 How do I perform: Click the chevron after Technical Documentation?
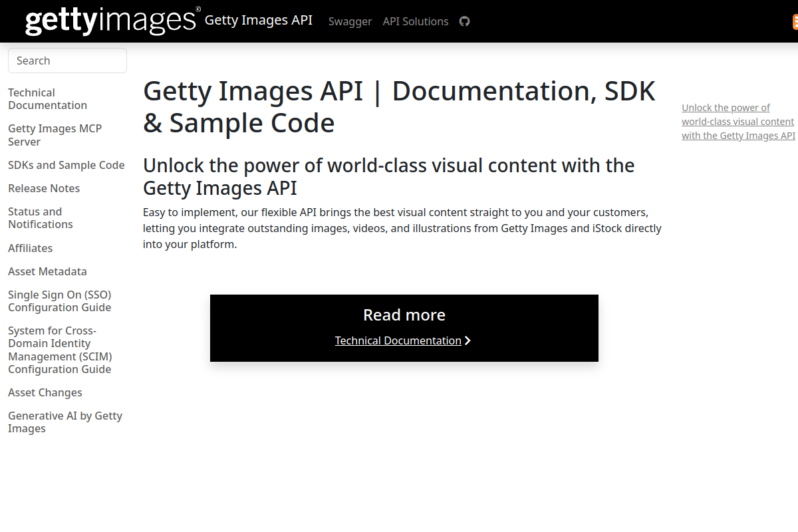tap(467, 340)
